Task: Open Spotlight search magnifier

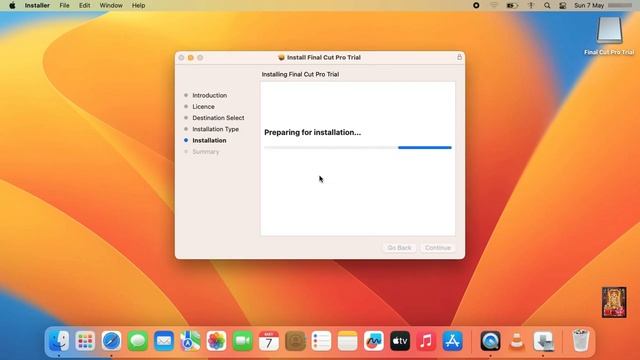Action: click(x=547, y=5)
